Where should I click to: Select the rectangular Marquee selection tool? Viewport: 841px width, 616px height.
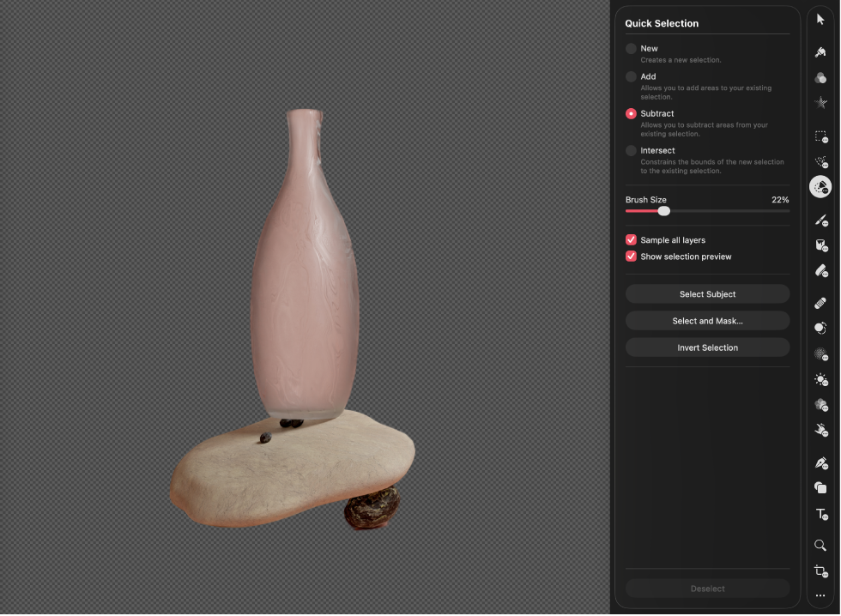pyautogui.click(x=820, y=136)
